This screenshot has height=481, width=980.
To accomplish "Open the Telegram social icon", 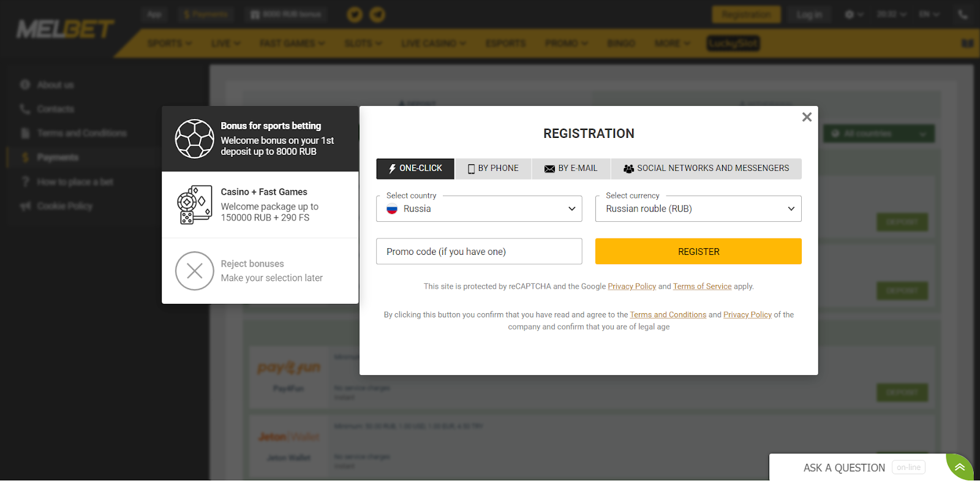I will click(377, 14).
